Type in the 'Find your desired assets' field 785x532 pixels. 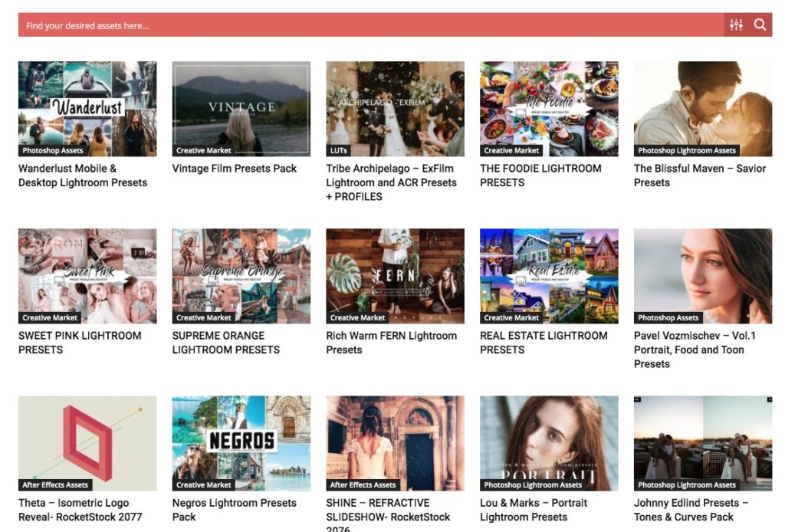point(368,25)
